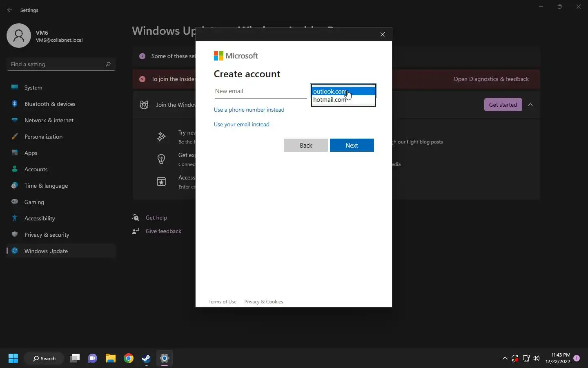Open Terms of Use link
The height and width of the screenshot is (368, 588).
point(223,302)
